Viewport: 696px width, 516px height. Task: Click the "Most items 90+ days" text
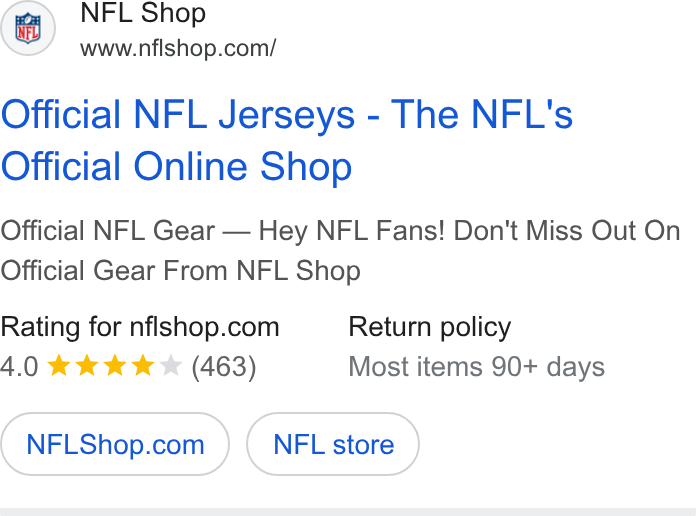477,367
